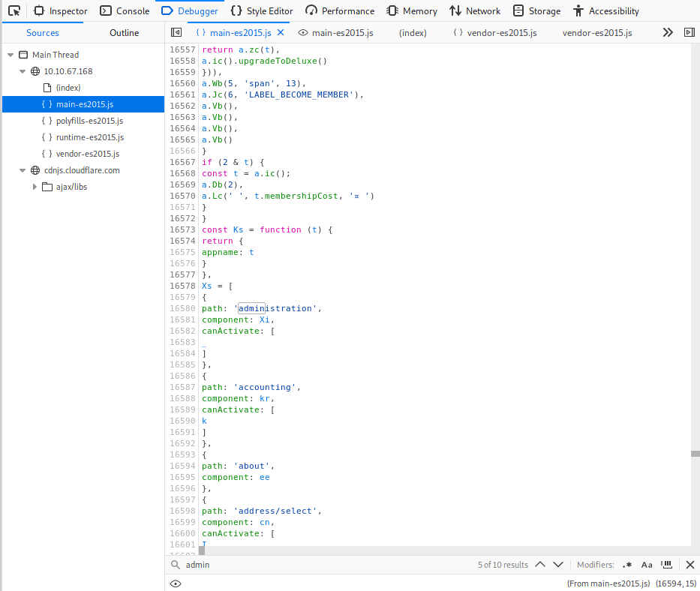Select the cdnjs.cloudflare.com tree row
Viewport: 700px width, 591px height.
pyautogui.click(x=82, y=170)
